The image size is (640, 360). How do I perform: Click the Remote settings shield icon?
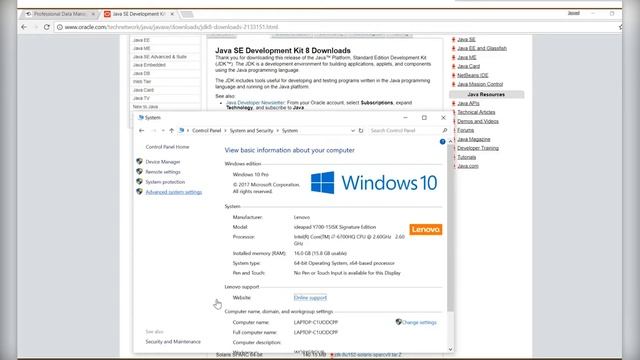139,171
